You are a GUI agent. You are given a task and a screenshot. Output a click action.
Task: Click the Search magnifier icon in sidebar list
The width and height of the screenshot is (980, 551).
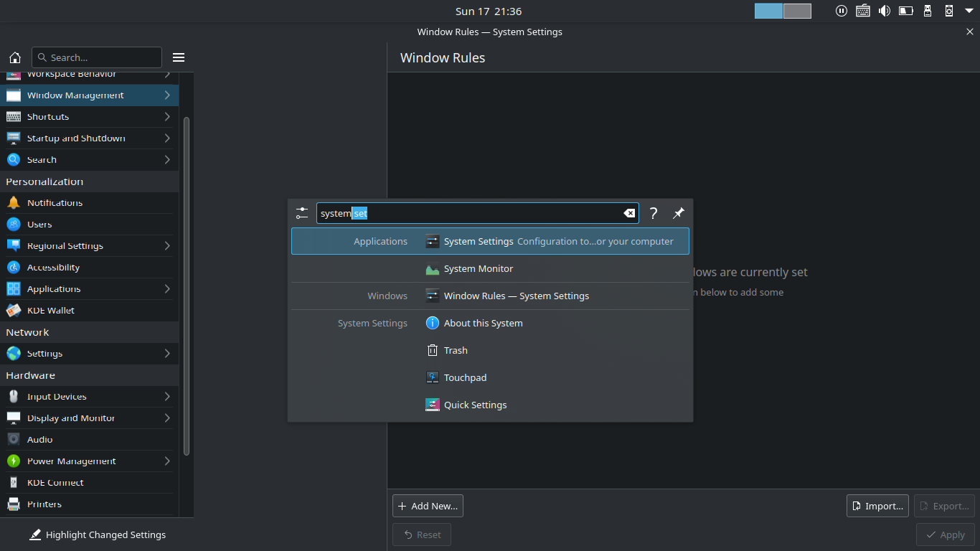14,160
